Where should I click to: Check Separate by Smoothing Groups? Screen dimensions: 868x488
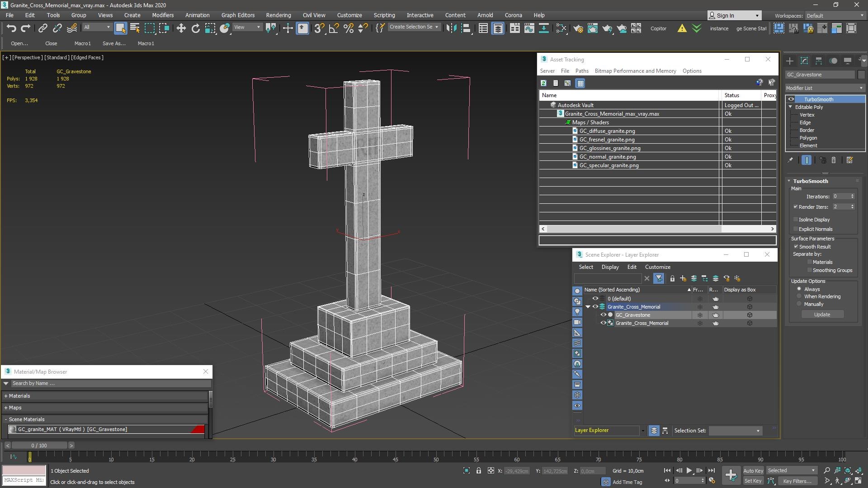coord(809,270)
